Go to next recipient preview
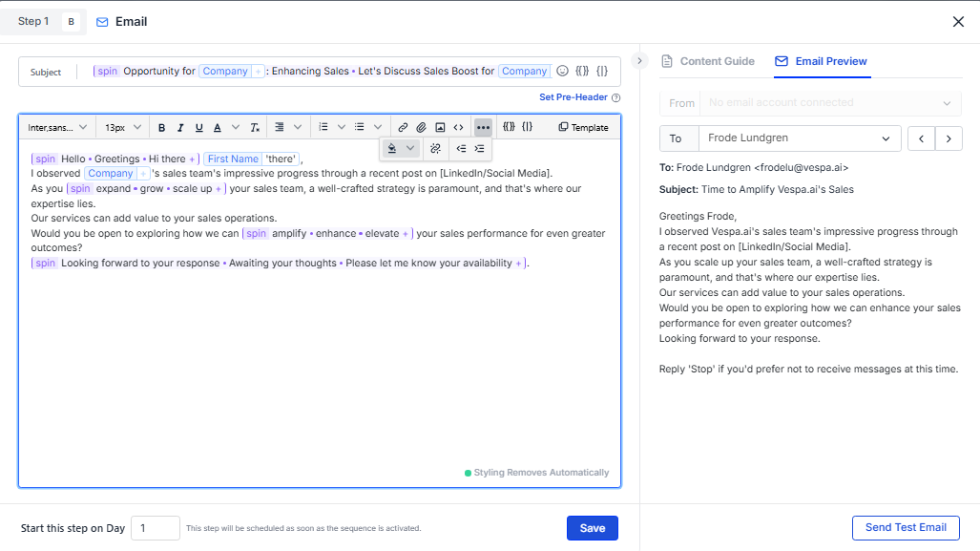The height and width of the screenshot is (551, 980). click(x=949, y=138)
